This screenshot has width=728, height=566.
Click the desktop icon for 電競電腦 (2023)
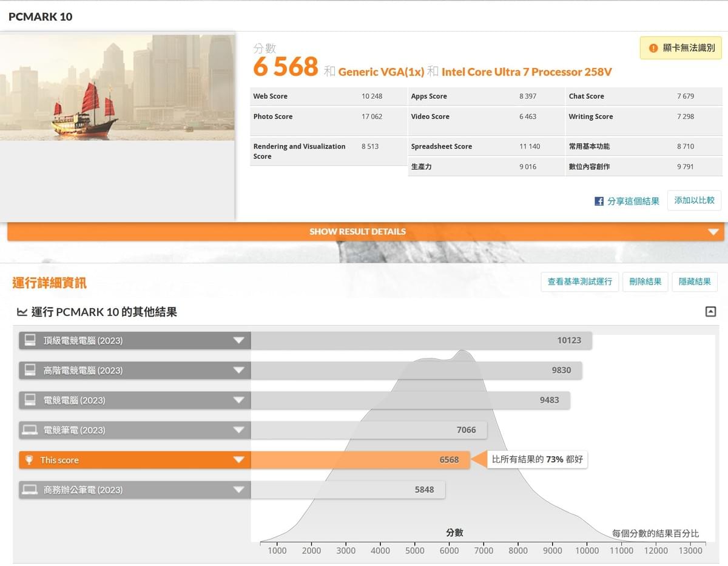click(30, 400)
